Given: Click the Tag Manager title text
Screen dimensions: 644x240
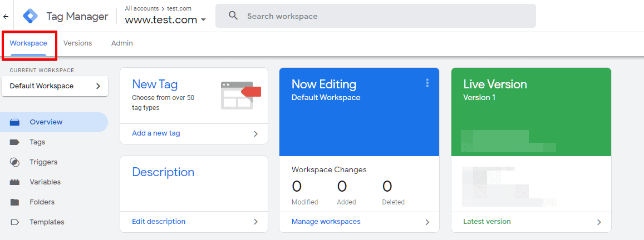Looking at the screenshot, I should tap(77, 17).
